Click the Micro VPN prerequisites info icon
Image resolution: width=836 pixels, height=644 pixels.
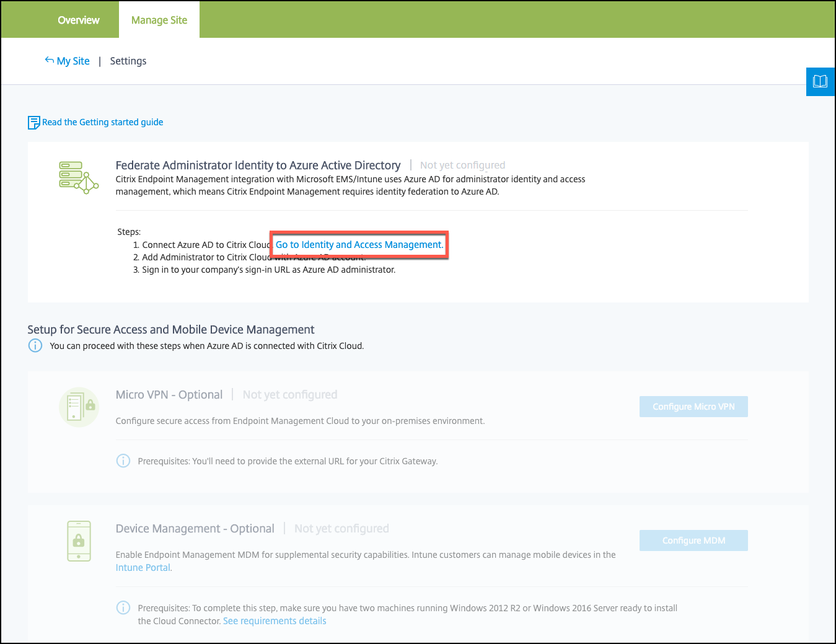coord(123,461)
